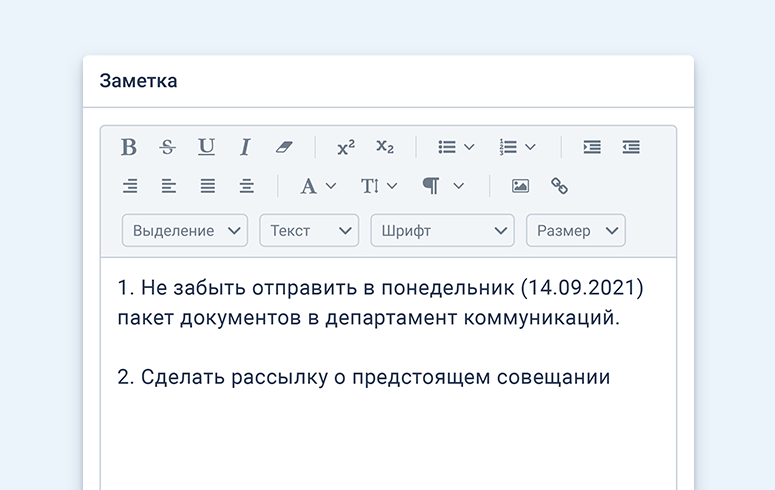This screenshot has width=775, height=490.
Task: Apply subscript x₂ formatting
Action: (385, 146)
